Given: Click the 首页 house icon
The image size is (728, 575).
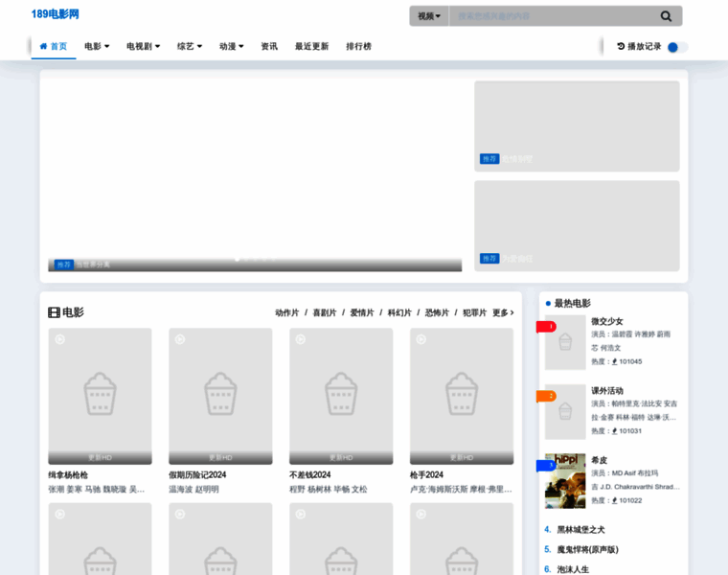Looking at the screenshot, I should point(44,46).
